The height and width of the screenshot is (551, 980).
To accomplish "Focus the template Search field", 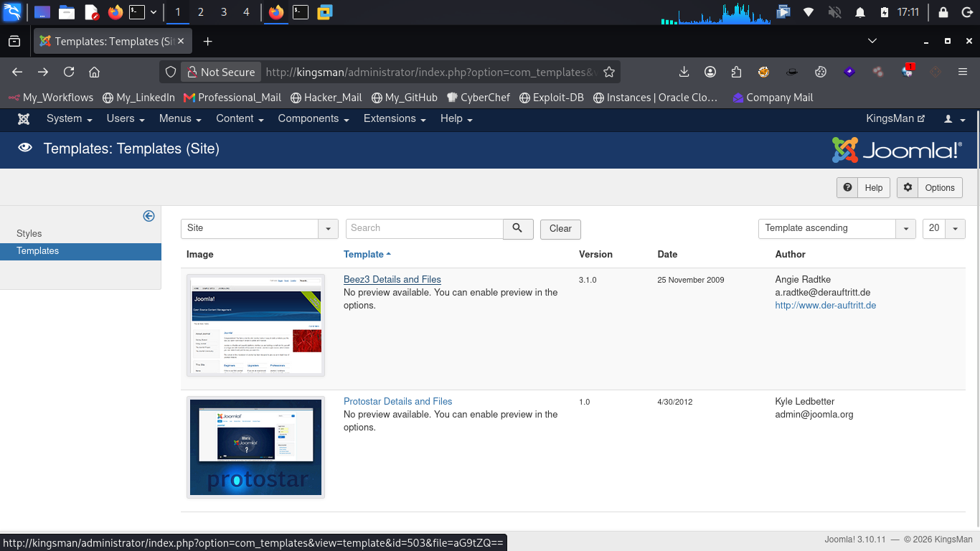I will (x=425, y=228).
